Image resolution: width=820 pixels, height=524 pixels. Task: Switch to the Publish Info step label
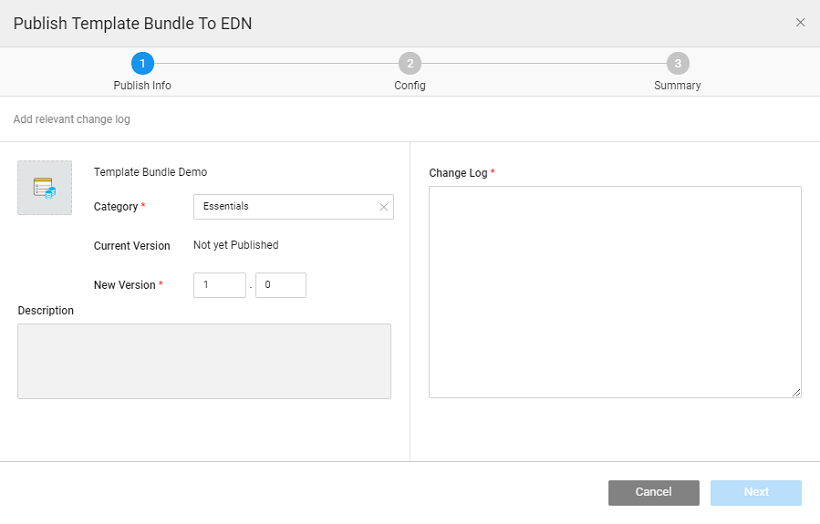pos(142,86)
